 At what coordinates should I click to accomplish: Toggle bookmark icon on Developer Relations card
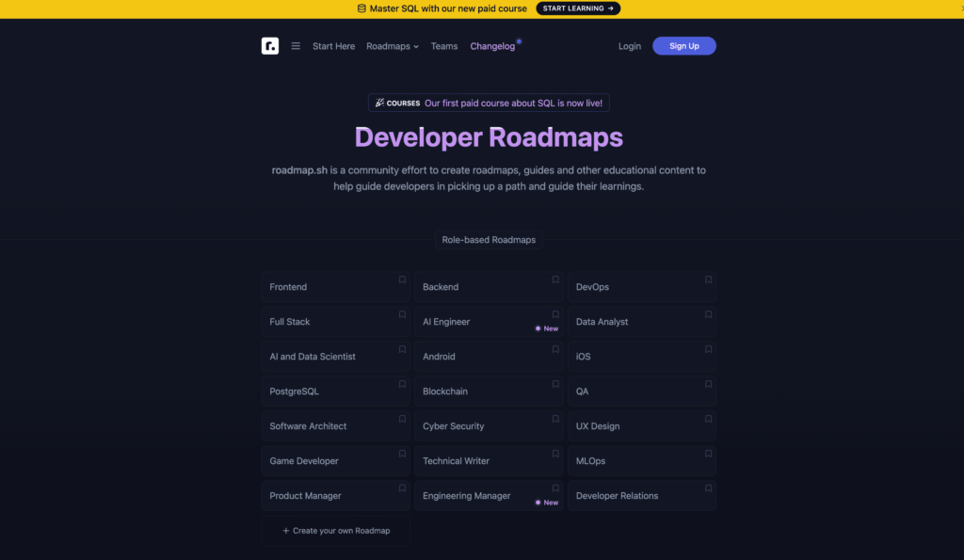click(x=708, y=488)
